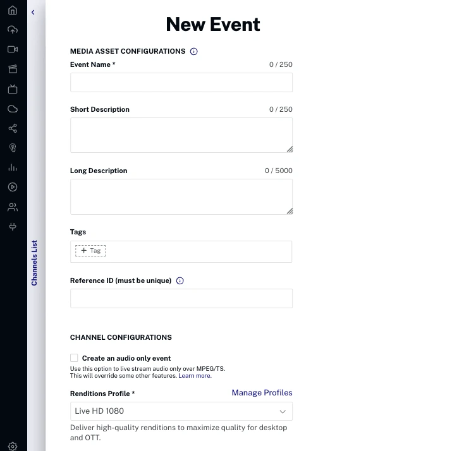This screenshot has height=451, width=476.
Task: Open the TV channels icon
Action: pos(12,89)
